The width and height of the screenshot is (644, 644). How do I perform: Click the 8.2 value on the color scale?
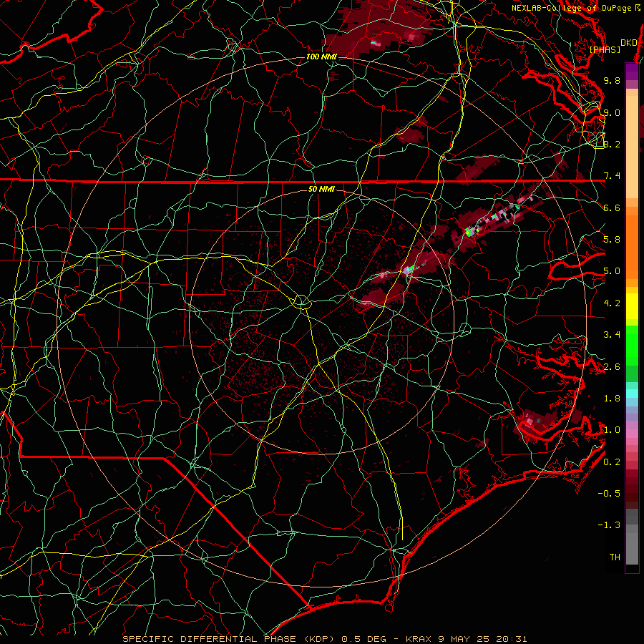(612, 144)
